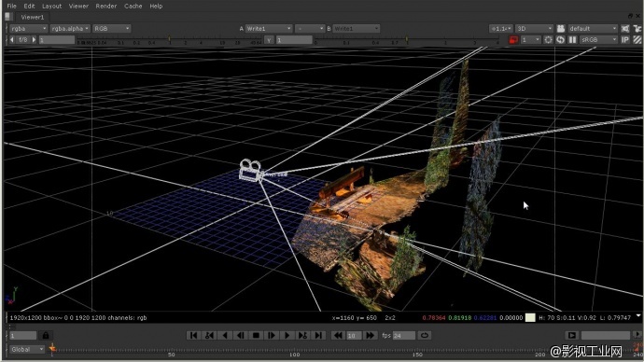Go to last frame
The image size is (644, 362).
coord(318,336)
